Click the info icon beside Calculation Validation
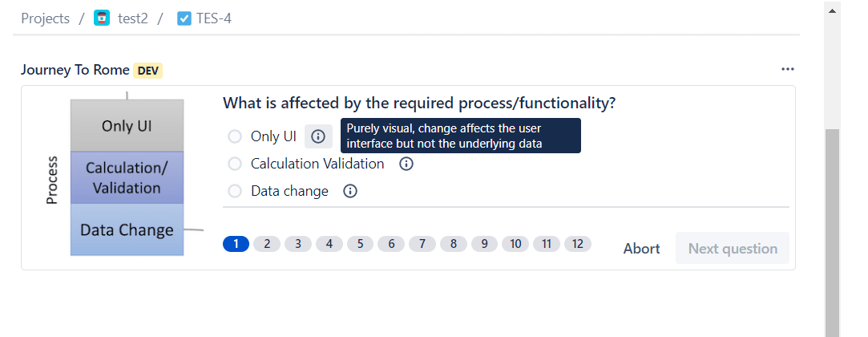 coord(406,164)
